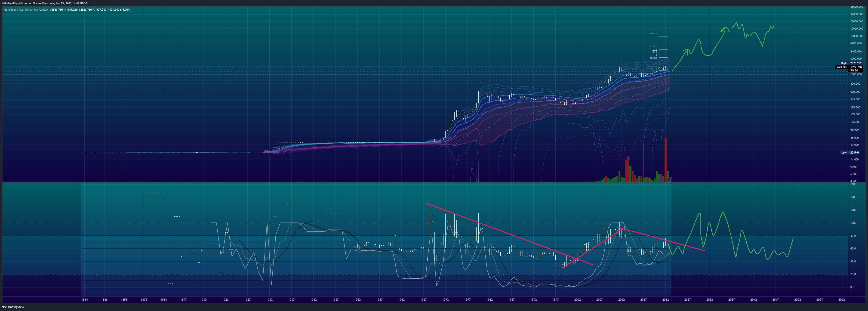Image resolution: width=868 pixels, height=311 pixels.
Task: Click the TradingView logo at bottom left
Action: [13, 307]
